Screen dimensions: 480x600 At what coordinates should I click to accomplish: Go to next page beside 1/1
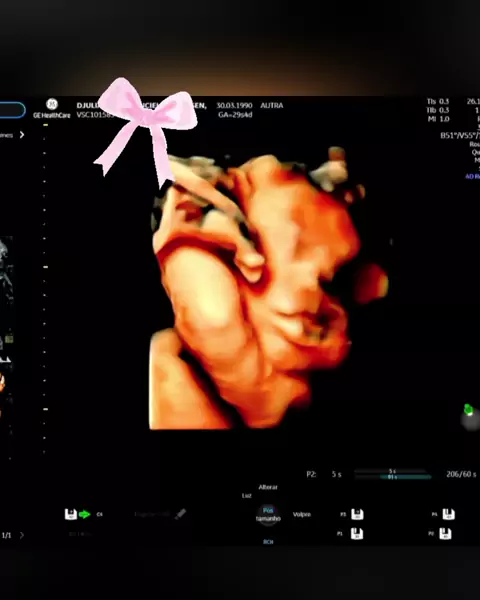coord(21,535)
